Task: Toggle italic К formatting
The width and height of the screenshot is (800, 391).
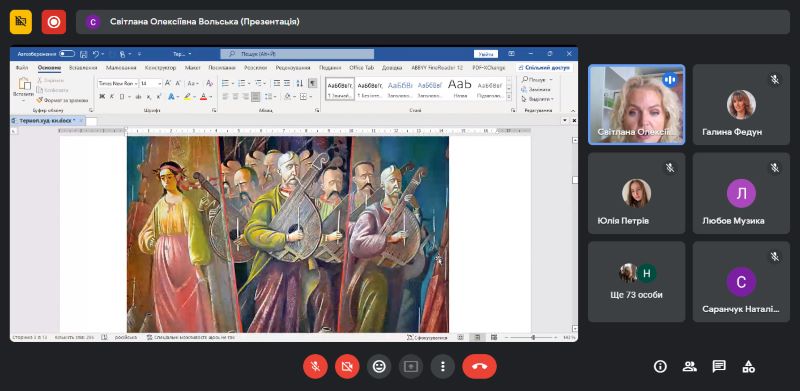Action: click(112, 96)
